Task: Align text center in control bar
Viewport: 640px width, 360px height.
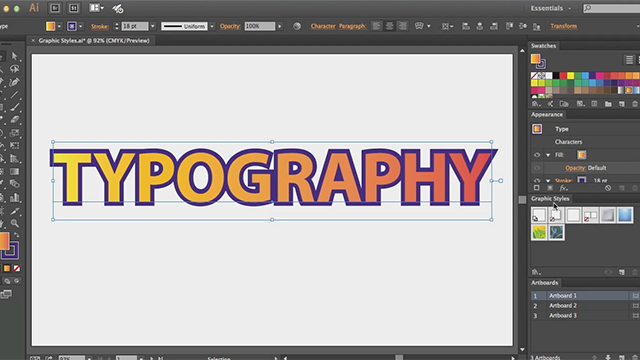Action: point(389,26)
